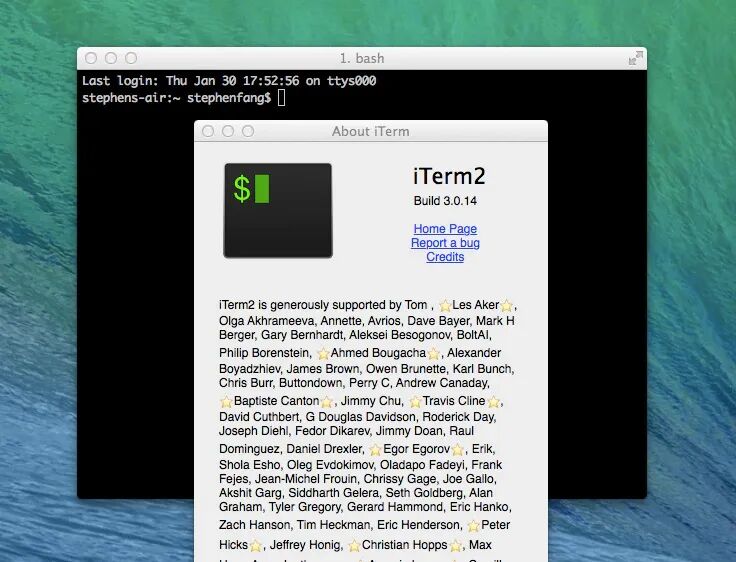The image size is (736, 562).
Task: Click the star icon after Christian Hopps
Action: click(456, 546)
